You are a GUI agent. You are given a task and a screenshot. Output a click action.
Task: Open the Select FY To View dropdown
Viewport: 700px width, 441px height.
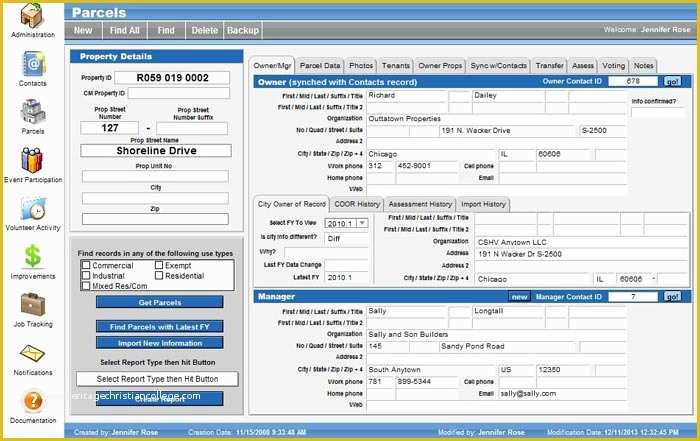click(362, 223)
